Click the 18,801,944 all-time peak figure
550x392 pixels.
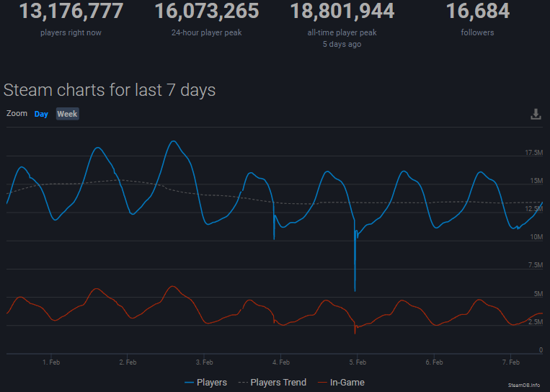pyautogui.click(x=342, y=12)
